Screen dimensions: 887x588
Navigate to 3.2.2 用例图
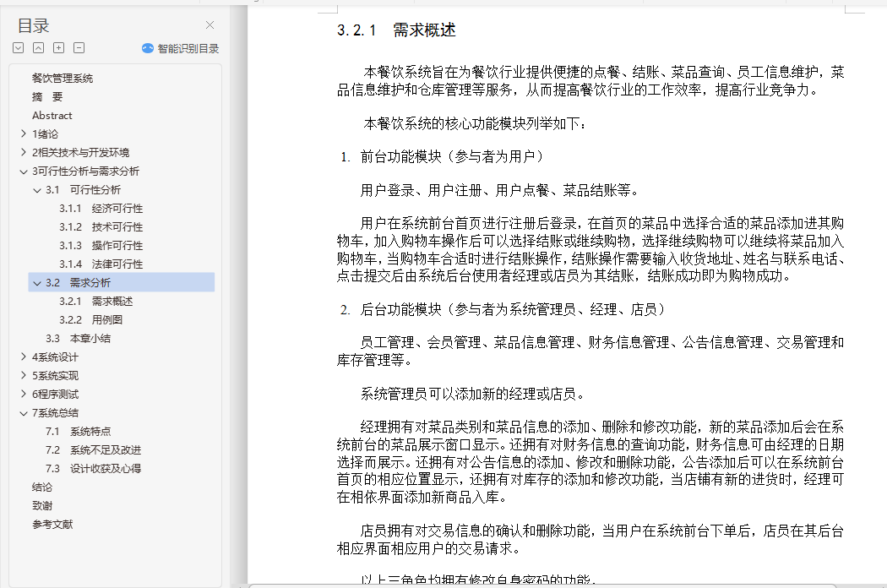(91, 319)
